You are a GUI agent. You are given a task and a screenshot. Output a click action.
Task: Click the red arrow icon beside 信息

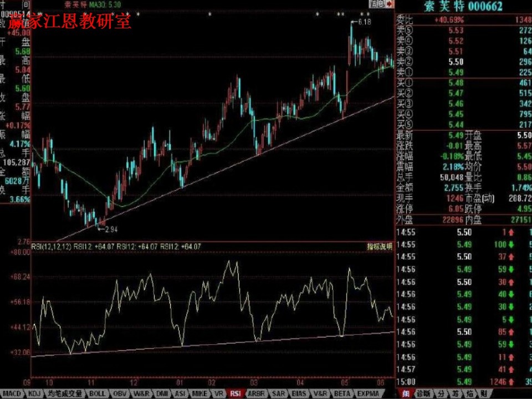pos(388,3)
